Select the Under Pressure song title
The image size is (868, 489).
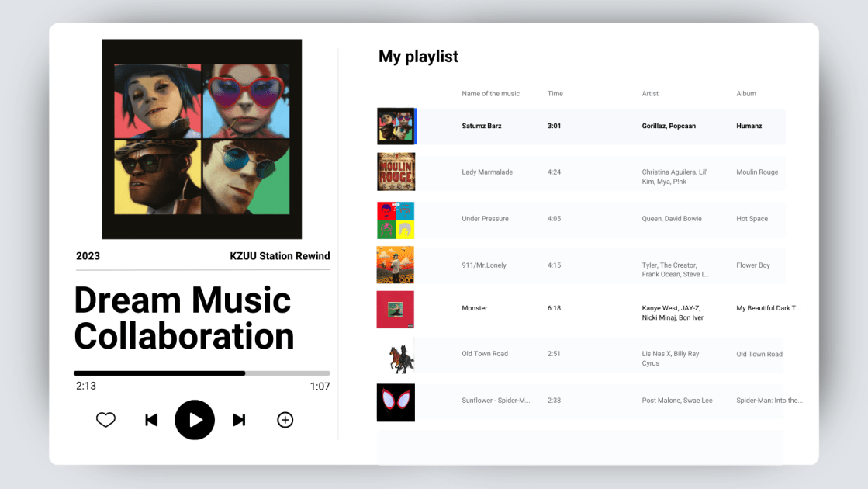[485, 219]
